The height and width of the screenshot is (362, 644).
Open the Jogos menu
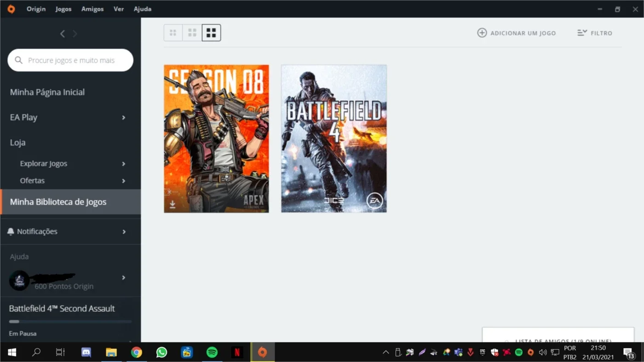point(63,9)
